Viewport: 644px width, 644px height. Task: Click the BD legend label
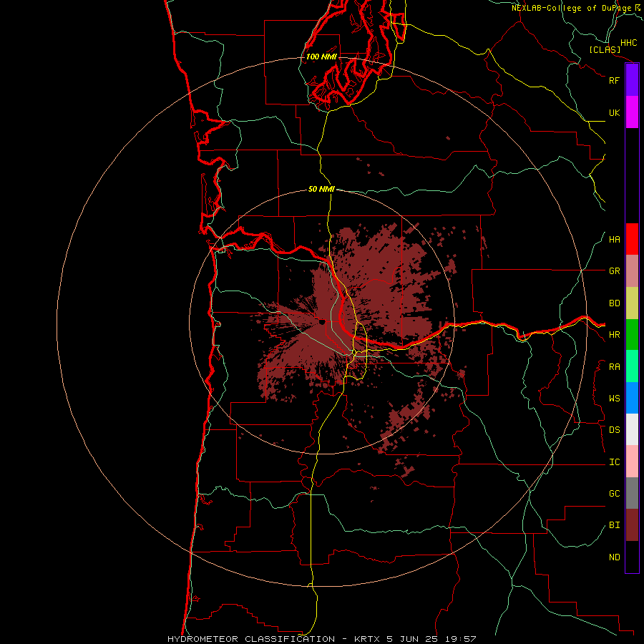pos(615,303)
